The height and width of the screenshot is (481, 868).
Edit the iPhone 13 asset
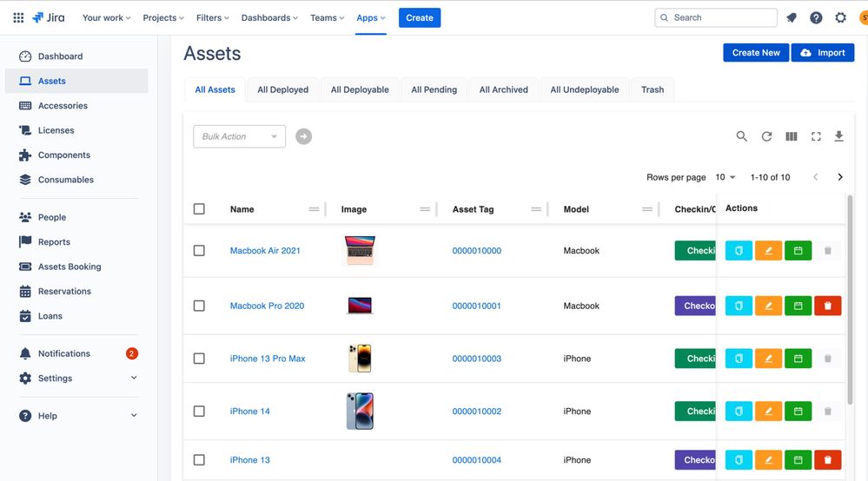[768, 459]
